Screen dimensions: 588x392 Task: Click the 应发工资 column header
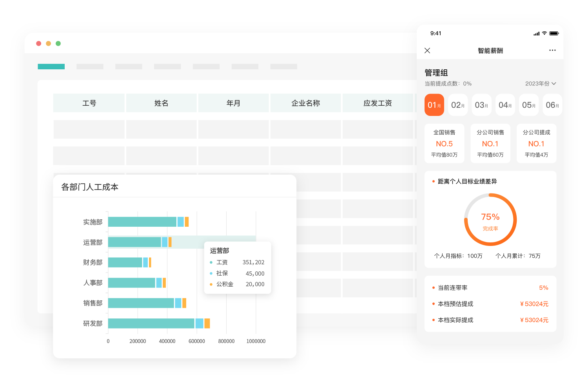(x=377, y=103)
